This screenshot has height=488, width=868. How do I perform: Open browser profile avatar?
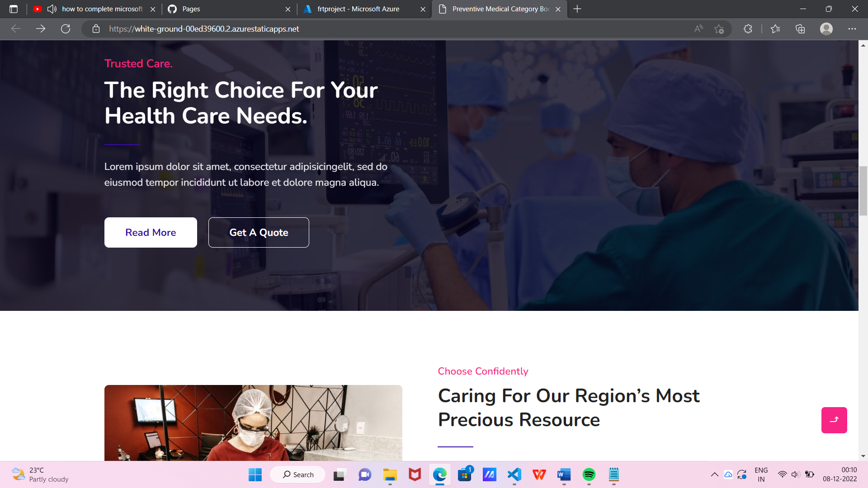(826, 29)
